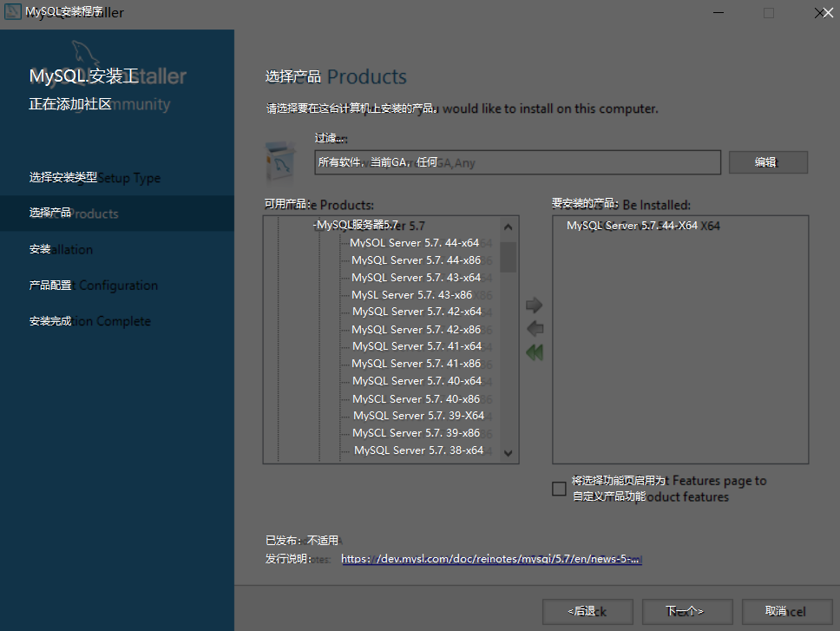
Task: Click the 后退 back button
Action: (x=587, y=611)
